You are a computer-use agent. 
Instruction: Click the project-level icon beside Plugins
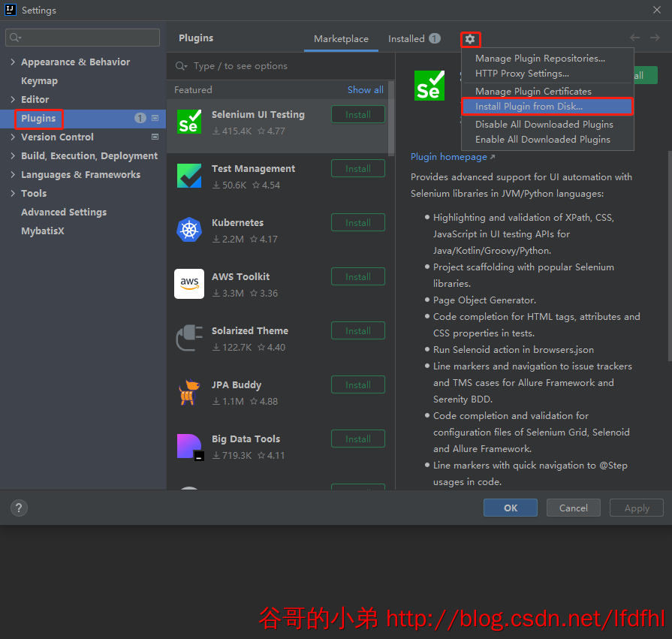tap(155, 118)
